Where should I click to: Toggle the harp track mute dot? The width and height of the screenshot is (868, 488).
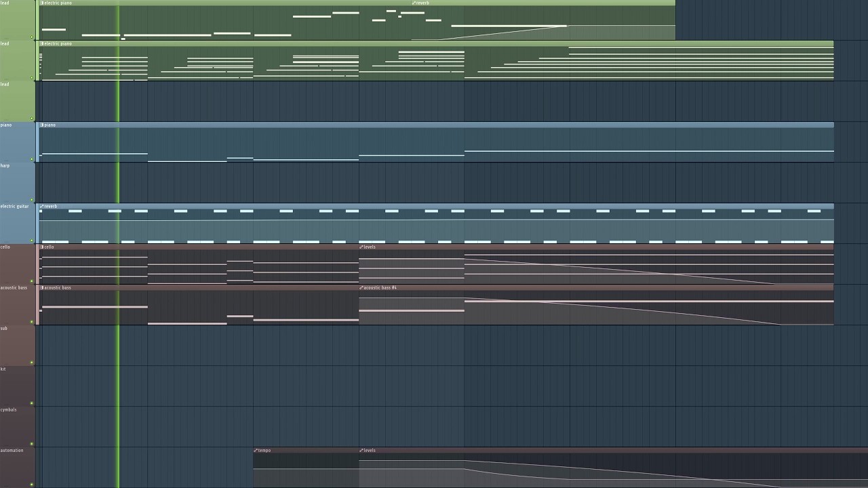click(x=32, y=200)
